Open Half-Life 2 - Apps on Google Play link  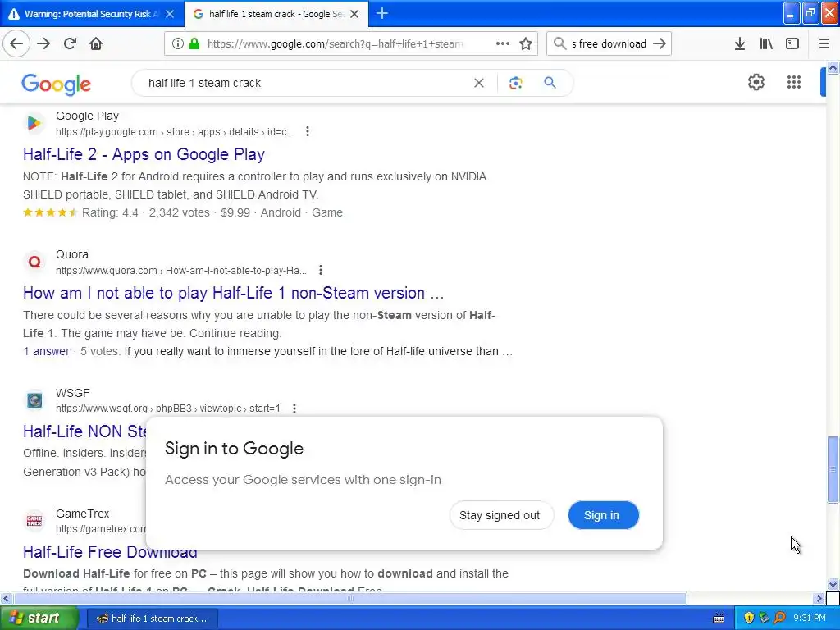(x=144, y=154)
